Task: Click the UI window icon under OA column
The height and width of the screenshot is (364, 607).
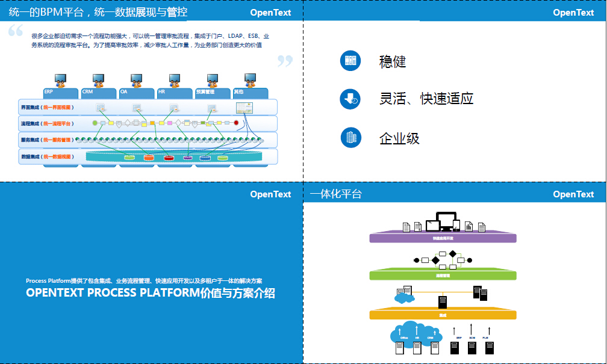Action: point(136,108)
